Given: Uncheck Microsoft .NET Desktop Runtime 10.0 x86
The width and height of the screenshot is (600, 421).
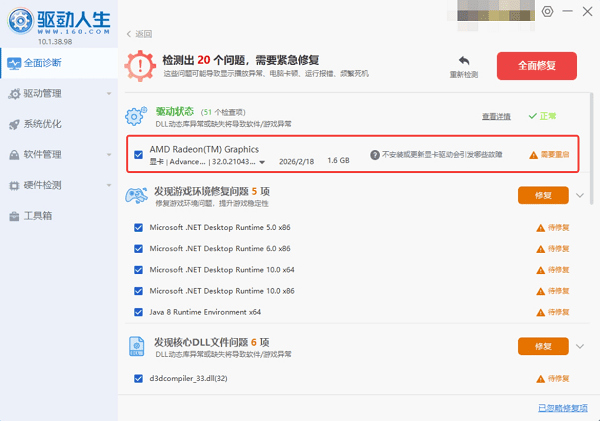Looking at the screenshot, I should click(x=139, y=291).
